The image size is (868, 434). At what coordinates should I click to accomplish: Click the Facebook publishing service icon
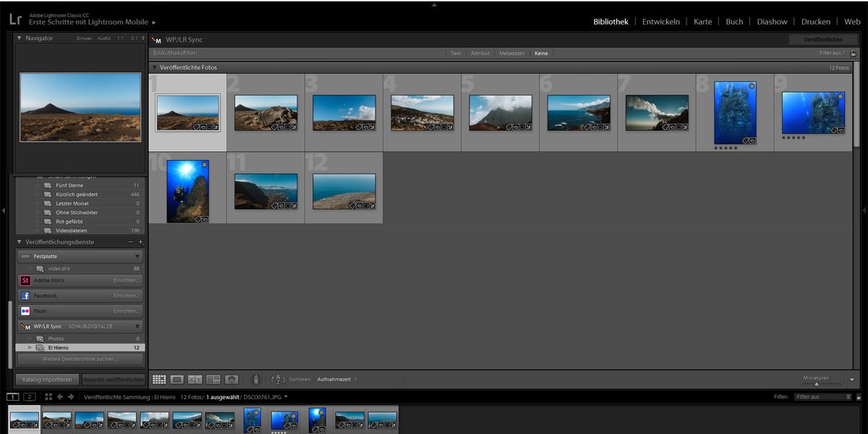(x=24, y=295)
